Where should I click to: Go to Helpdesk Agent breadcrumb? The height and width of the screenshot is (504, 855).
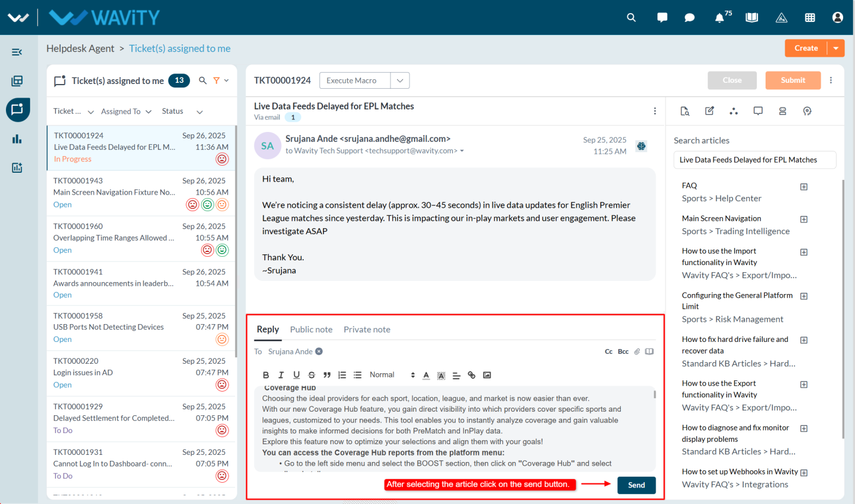[80, 49]
